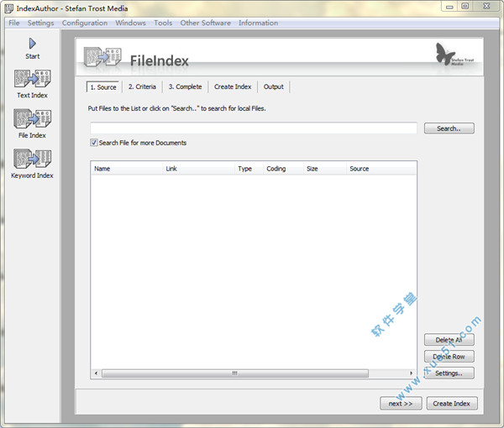
Task: Click the FileIndex header document icon
Action: point(102,56)
